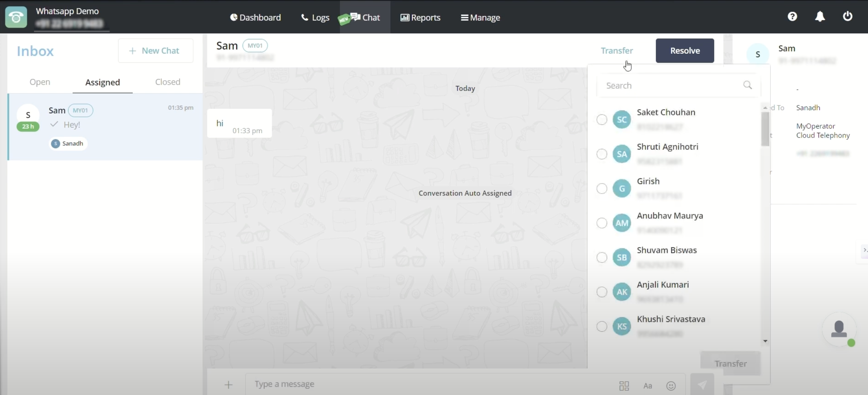Click the New Chat button
This screenshot has height=395, width=868.
point(155,51)
